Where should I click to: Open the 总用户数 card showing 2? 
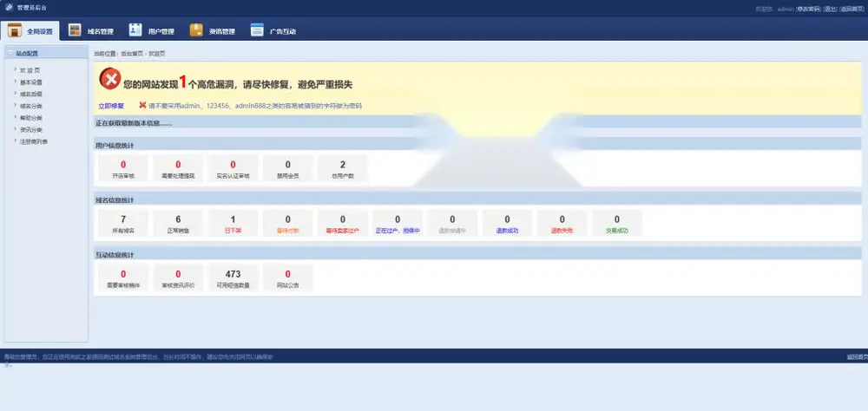[343, 168]
